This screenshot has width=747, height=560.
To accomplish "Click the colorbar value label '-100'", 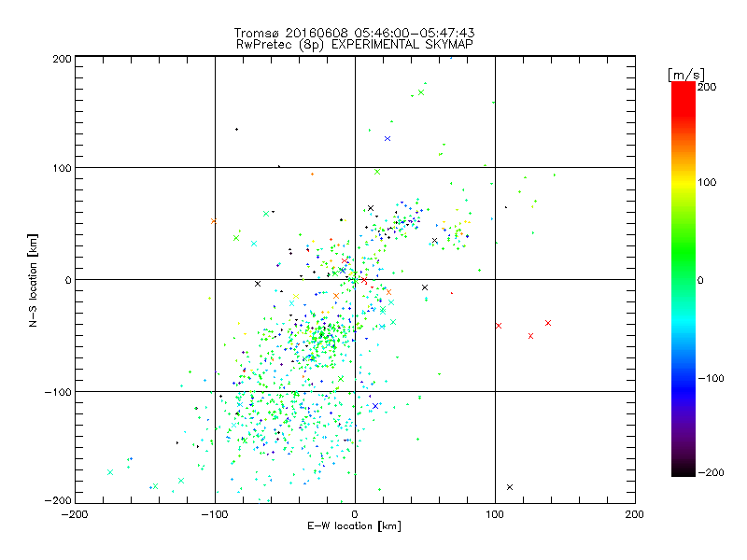I will click(711, 378).
